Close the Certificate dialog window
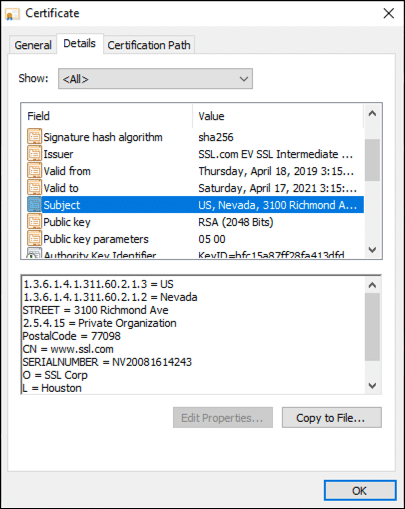 tap(389, 13)
